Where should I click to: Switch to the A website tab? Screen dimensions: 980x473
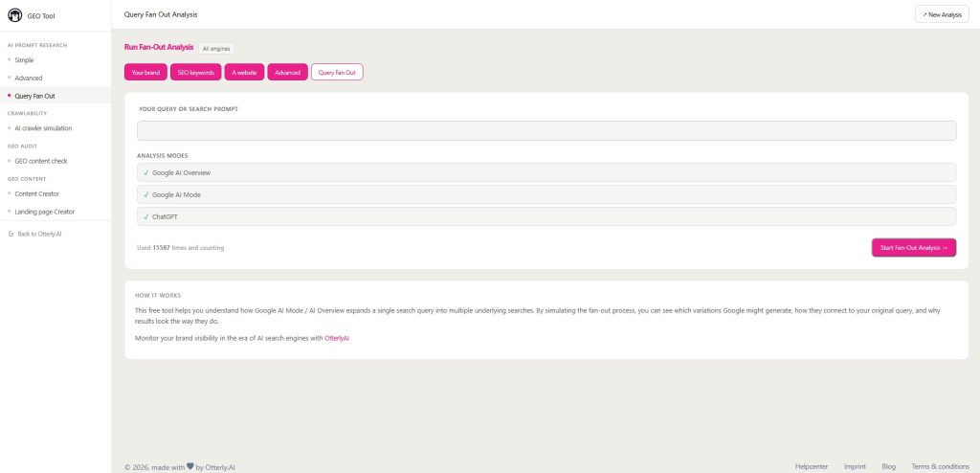point(244,72)
